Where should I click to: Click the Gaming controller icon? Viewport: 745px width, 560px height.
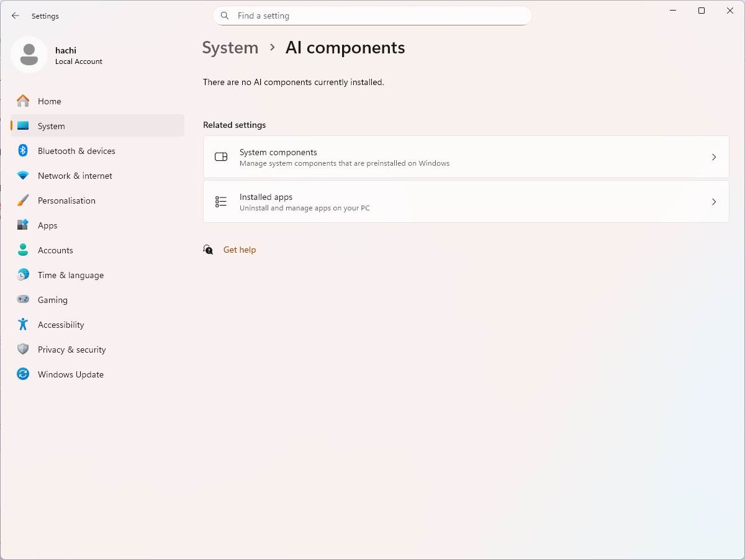pos(23,300)
